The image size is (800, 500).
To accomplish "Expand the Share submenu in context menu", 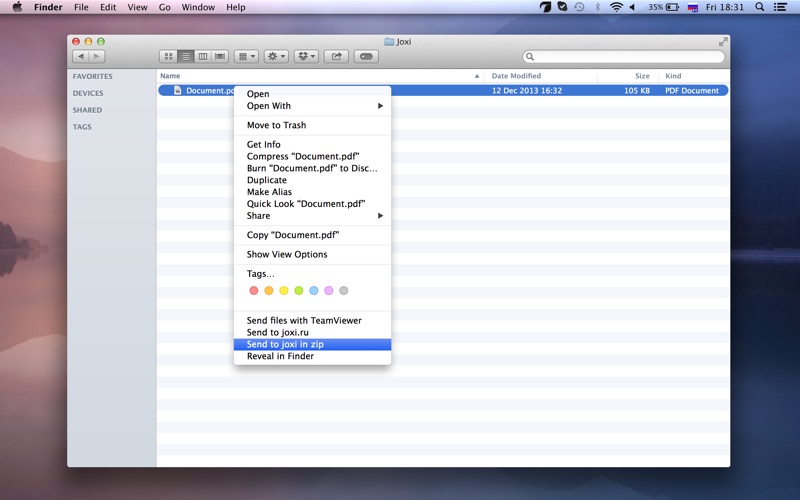I will pyautogui.click(x=312, y=215).
